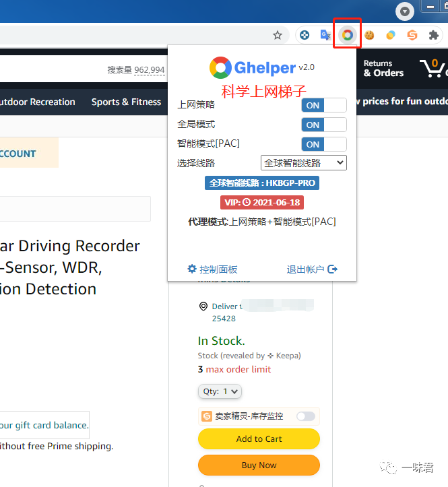The image size is (448, 487).
Task: Enable the 卖家精灵-库存监控 toggle
Action: pos(306,416)
